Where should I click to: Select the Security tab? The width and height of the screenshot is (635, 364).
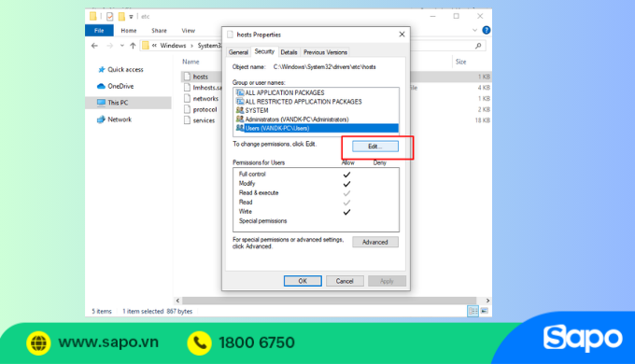coord(264,51)
